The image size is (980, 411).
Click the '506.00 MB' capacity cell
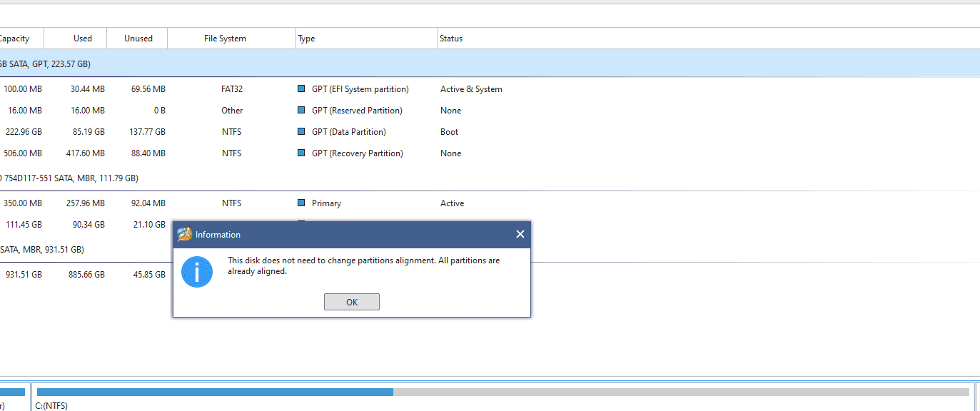pos(23,153)
